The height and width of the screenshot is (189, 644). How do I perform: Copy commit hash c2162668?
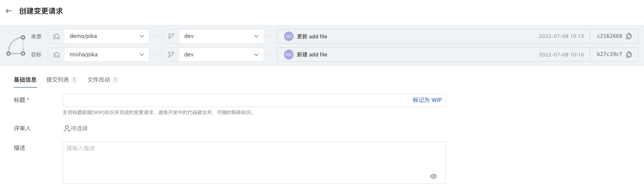tap(629, 36)
